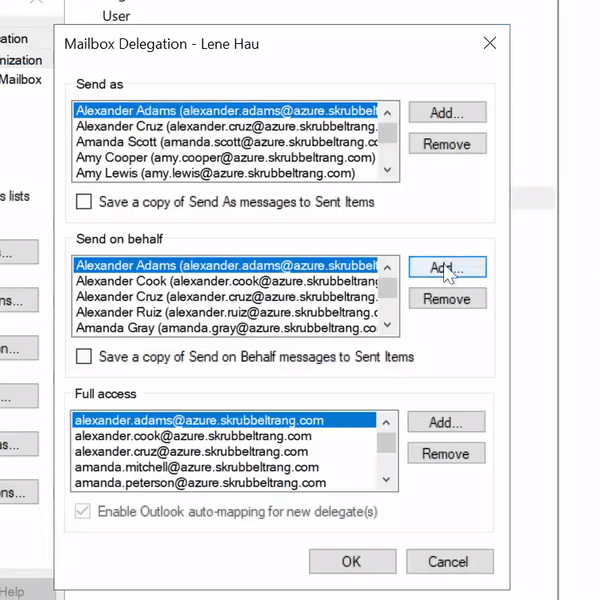Select Alexander Cook in Send on behalf list
Screen dimensions: 600x600
coord(226,281)
